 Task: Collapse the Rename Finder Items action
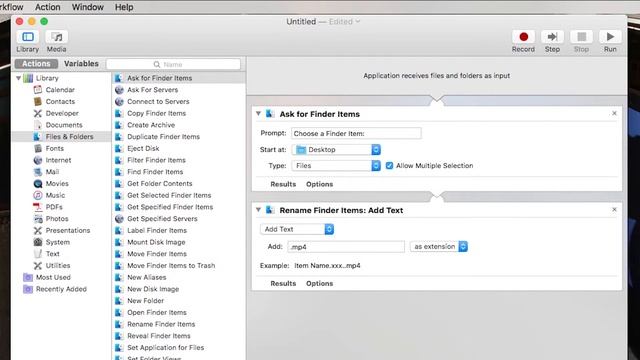(258, 210)
